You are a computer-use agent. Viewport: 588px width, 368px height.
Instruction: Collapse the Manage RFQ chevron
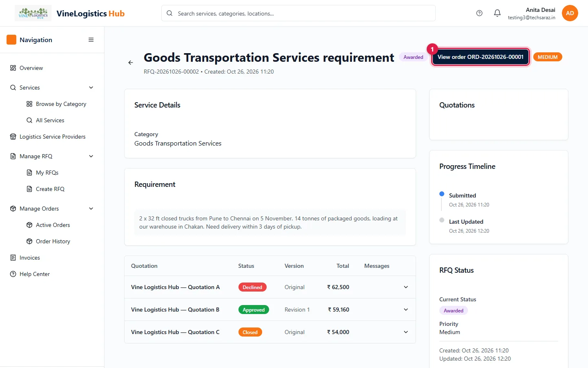[x=91, y=156]
